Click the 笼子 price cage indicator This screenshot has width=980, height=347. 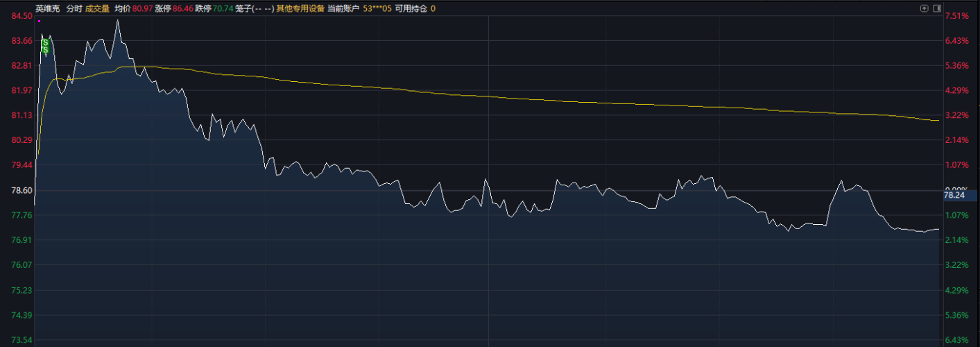pyautogui.click(x=255, y=8)
